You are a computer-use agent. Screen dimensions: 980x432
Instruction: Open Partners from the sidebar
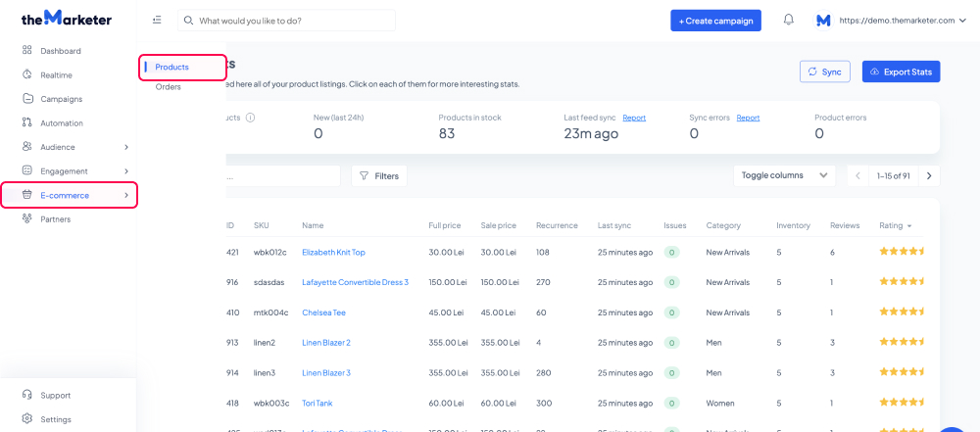click(x=56, y=218)
